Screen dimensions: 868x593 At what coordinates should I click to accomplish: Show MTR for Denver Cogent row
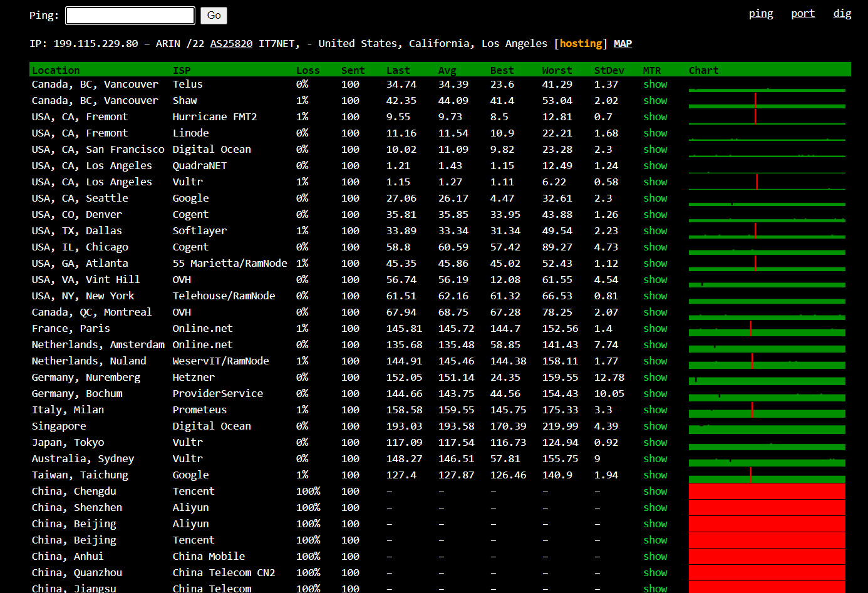[x=655, y=215]
